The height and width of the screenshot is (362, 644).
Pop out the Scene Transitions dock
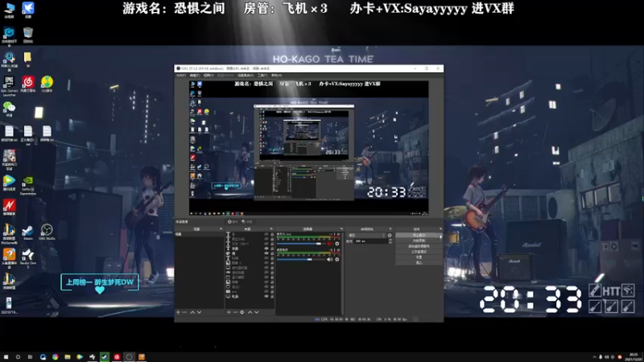point(390,228)
